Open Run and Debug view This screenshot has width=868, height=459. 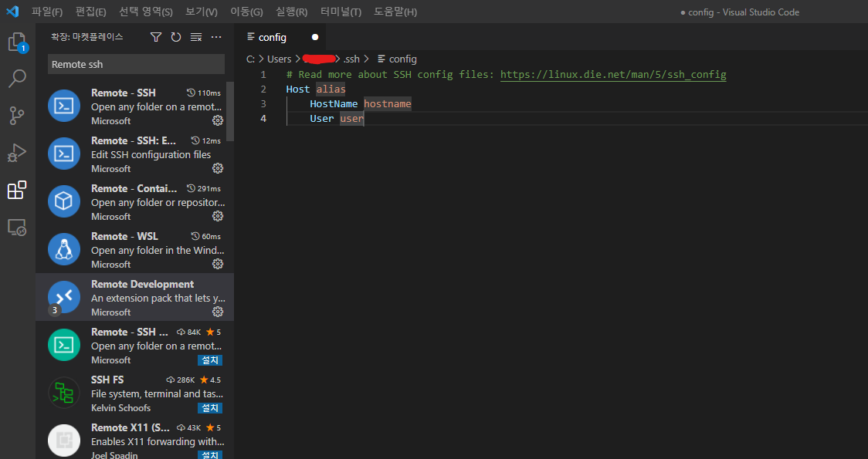pos(17,153)
